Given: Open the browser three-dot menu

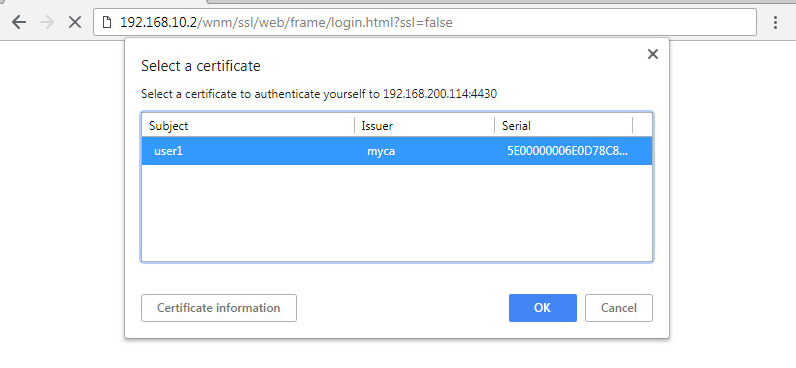Looking at the screenshot, I should point(775,22).
